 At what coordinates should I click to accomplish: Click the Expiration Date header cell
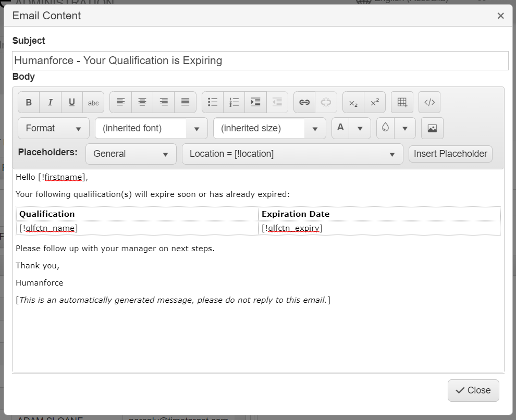(379, 214)
